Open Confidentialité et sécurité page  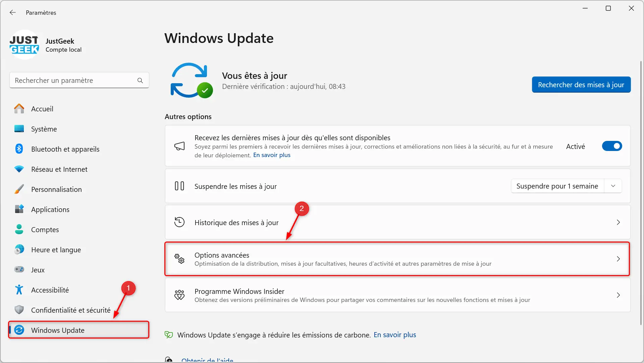(79, 310)
